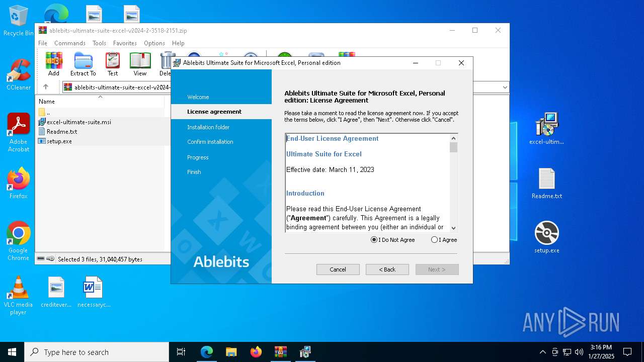Screen dimensions: 644x362
Task: Click the license text scroll-down arrow
Action: coord(453,228)
